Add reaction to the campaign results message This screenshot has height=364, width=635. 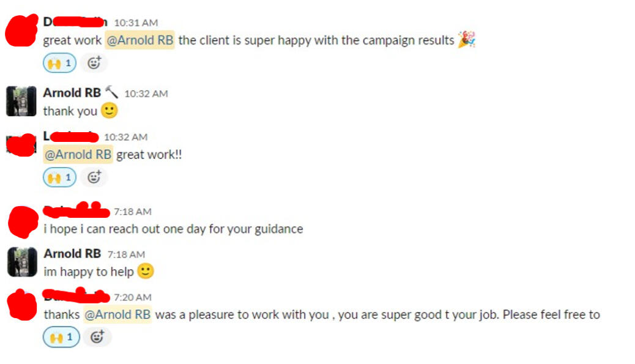click(94, 63)
